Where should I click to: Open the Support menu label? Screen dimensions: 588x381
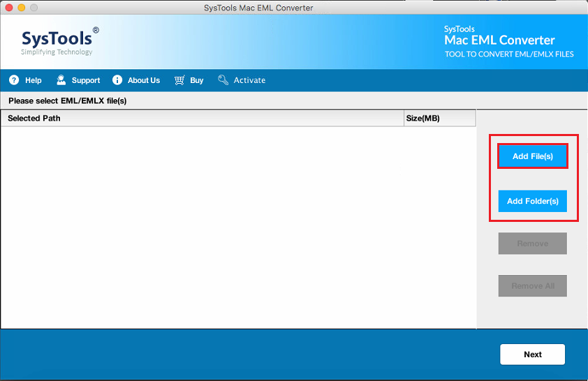pyautogui.click(x=86, y=80)
